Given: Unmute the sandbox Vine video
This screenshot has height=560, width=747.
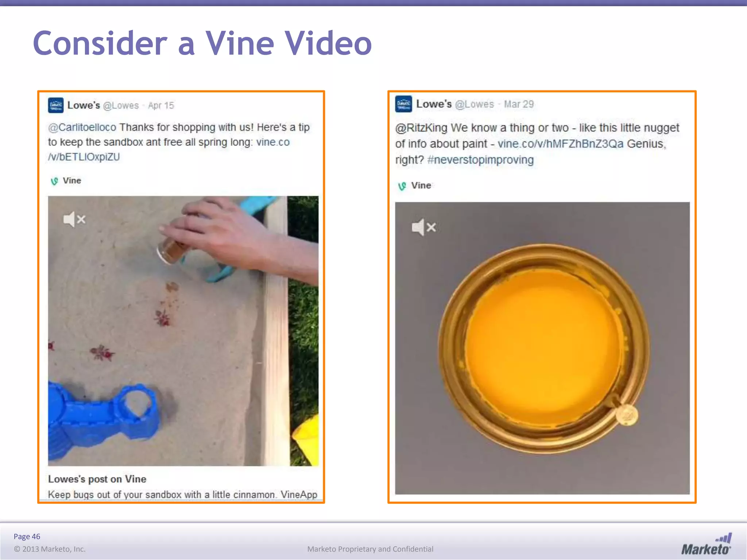Looking at the screenshot, I should (74, 219).
